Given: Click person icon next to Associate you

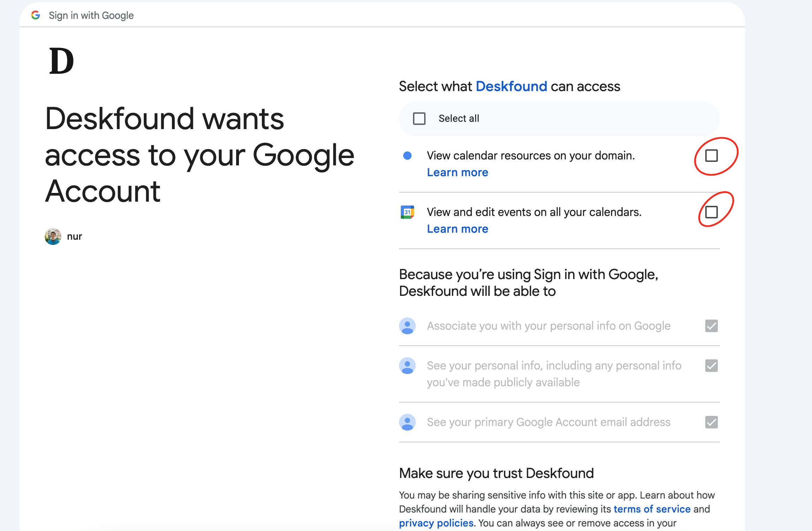Looking at the screenshot, I should (407, 326).
